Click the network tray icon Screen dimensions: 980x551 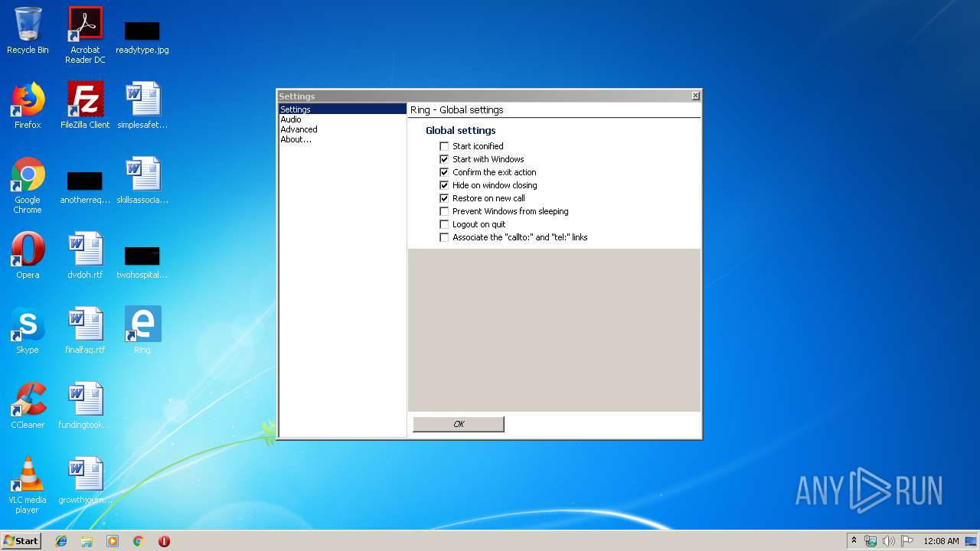(x=871, y=541)
